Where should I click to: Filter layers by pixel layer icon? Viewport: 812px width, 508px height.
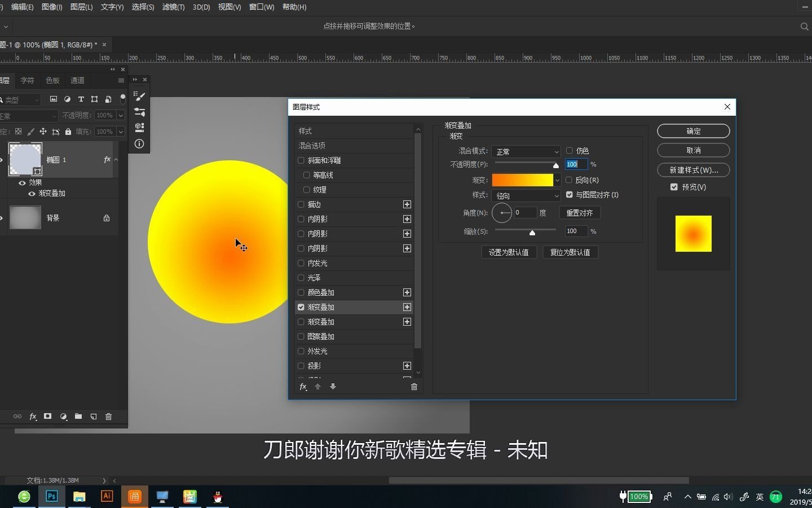54,99
